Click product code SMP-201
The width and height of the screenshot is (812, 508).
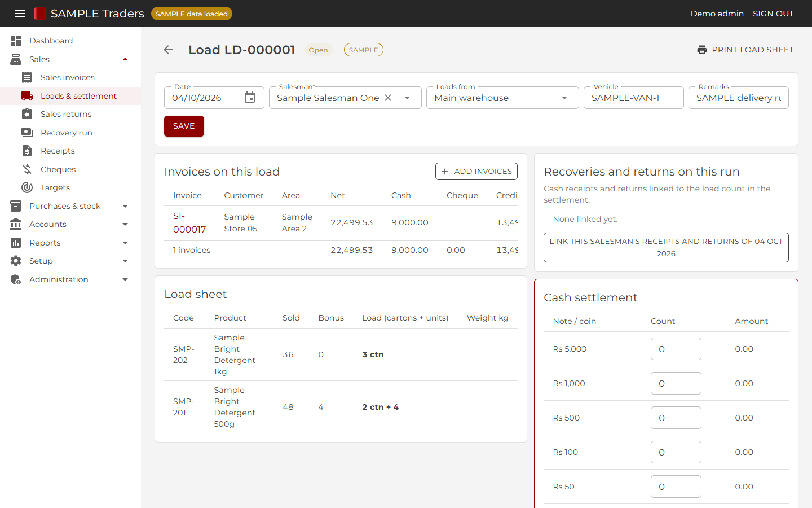coord(184,407)
